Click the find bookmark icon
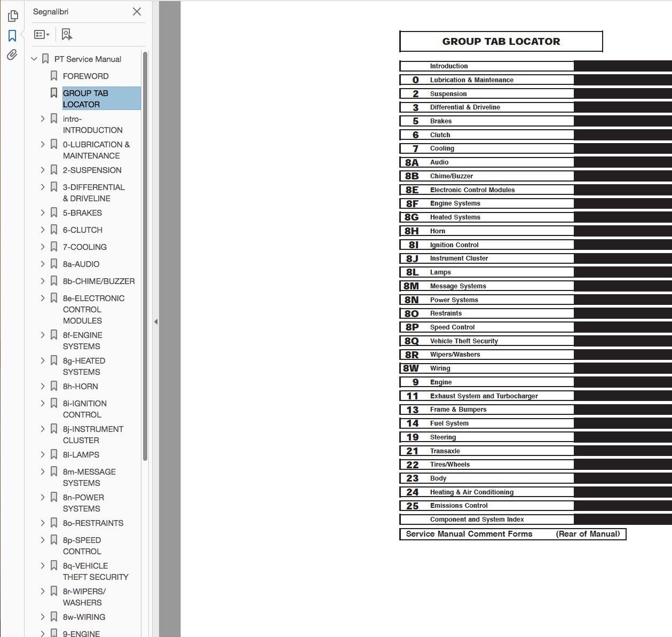This screenshot has width=672, height=637. click(x=66, y=35)
